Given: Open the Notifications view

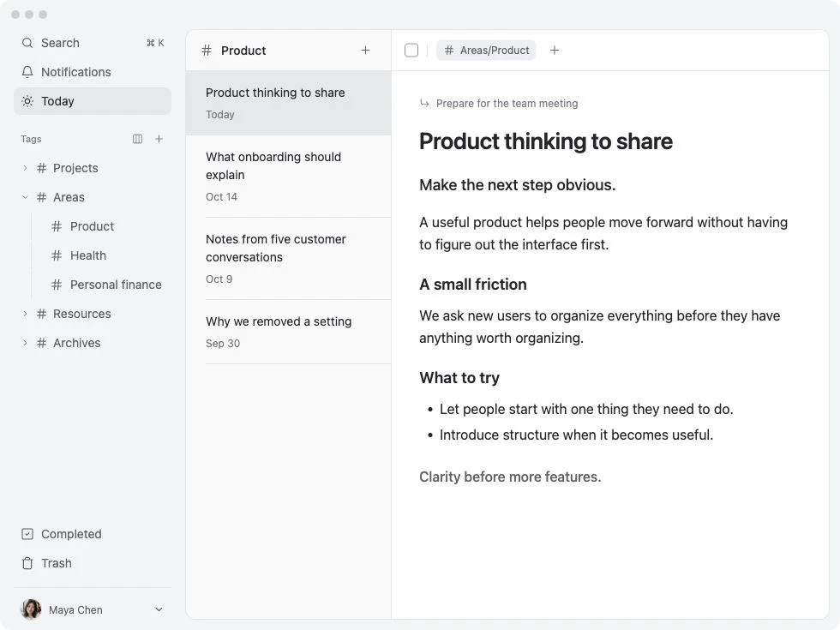Looking at the screenshot, I should (93, 72).
